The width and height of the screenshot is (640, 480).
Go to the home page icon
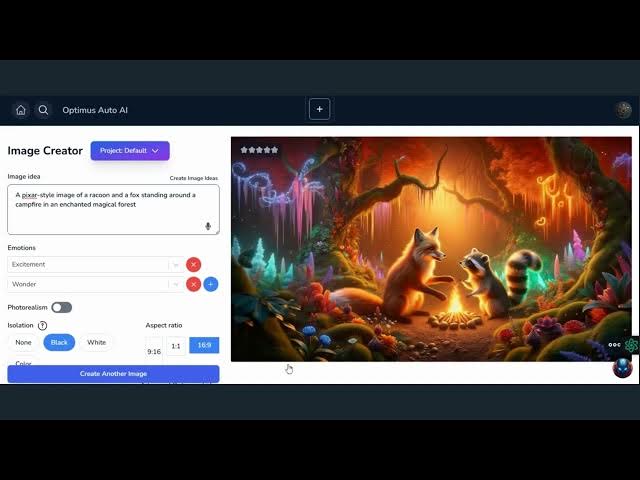pos(20,110)
